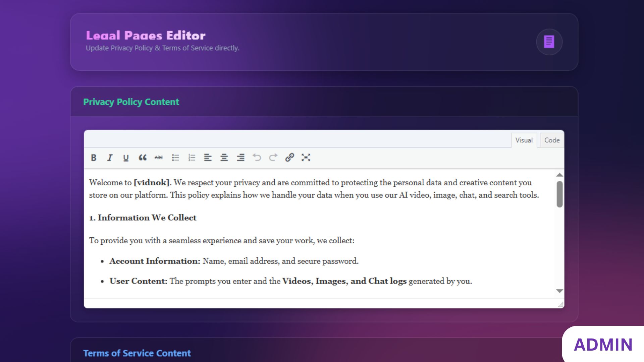Insert or edit a link

click(289, 158)
